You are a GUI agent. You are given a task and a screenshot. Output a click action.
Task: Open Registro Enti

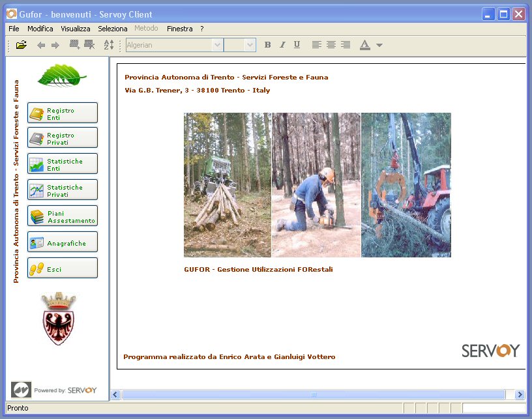tap(63, 113)
